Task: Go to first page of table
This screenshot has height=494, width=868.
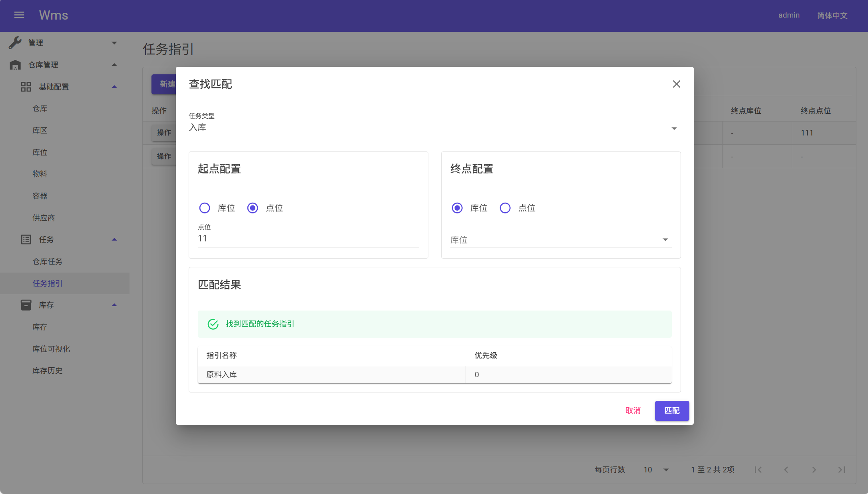Action: (758, 470)
